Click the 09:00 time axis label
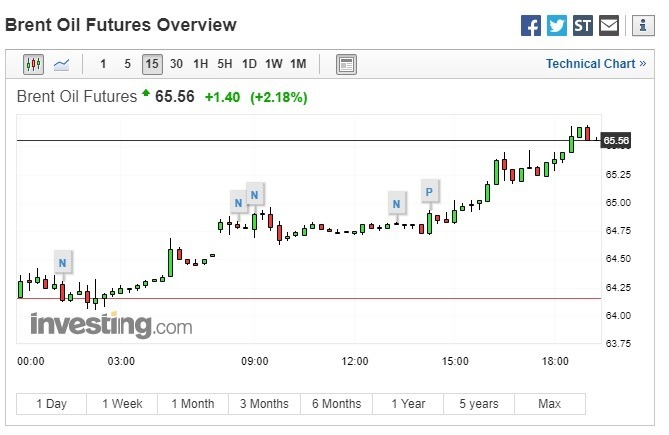 pyautogui.click(x=255, y=361)
